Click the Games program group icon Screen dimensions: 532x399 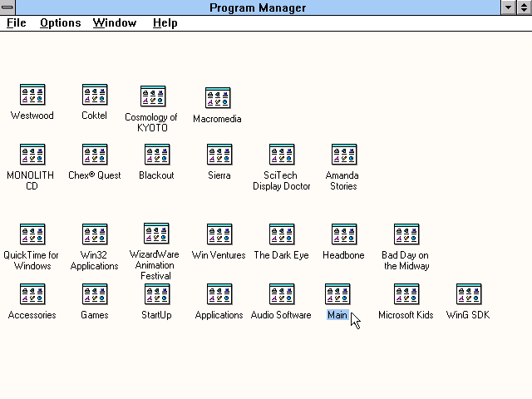pos(95,294)
